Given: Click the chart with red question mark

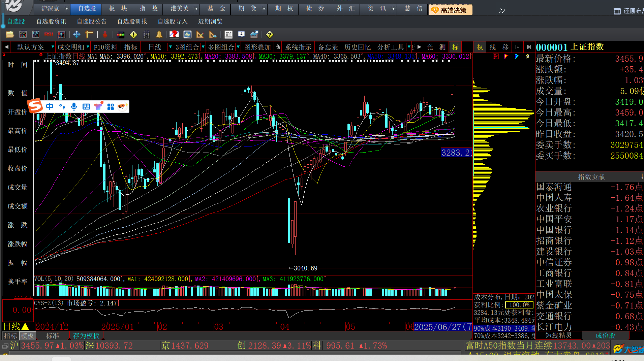Looking at the screenshot, I should click(174, 34).
